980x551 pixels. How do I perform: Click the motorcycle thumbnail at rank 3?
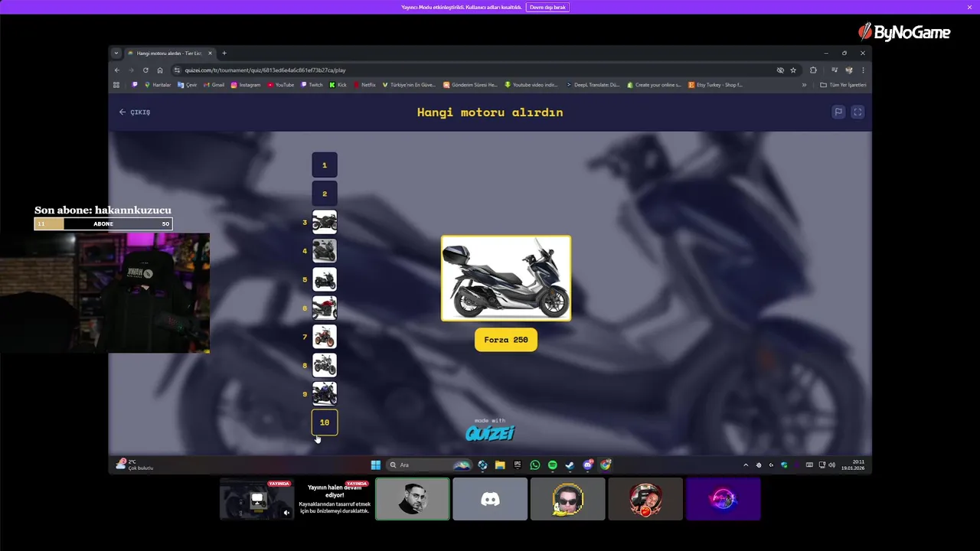pos(325,223)
